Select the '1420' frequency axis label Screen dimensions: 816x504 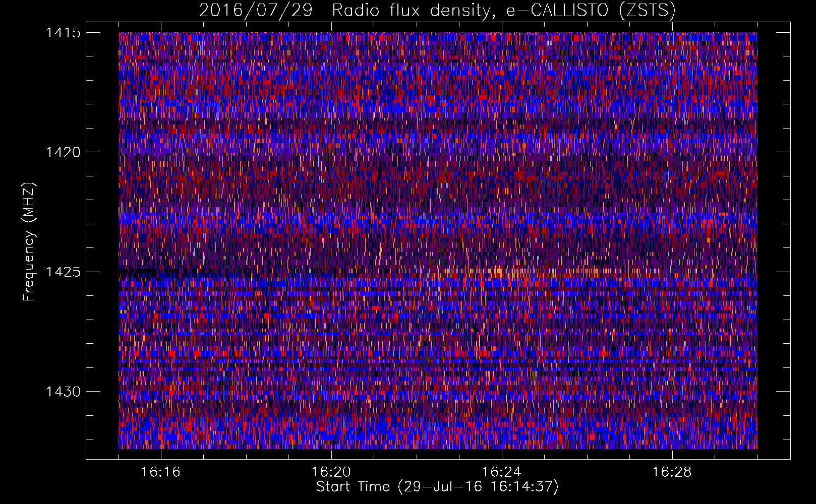pos(63,152)
